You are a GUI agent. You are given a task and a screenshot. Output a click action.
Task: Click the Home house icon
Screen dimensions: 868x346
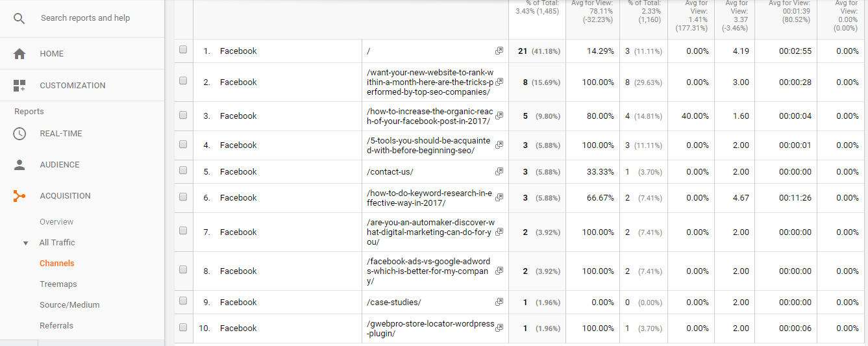19,54
